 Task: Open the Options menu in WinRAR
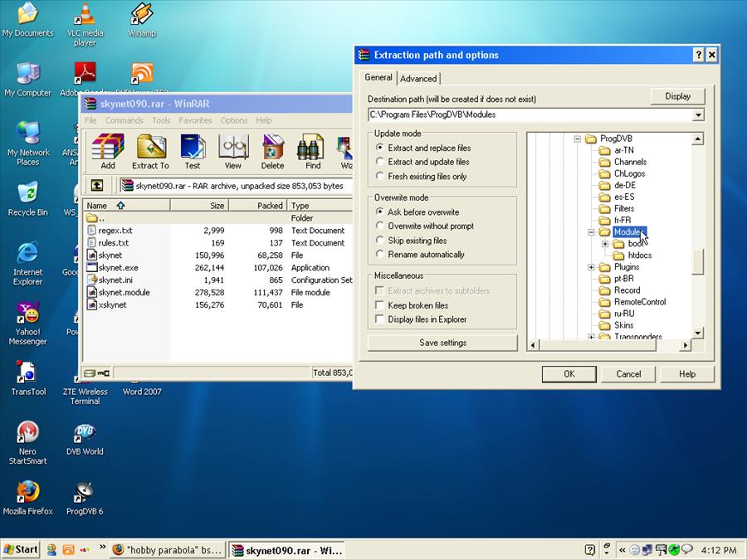pyautogui.click(x=233, y=120)
